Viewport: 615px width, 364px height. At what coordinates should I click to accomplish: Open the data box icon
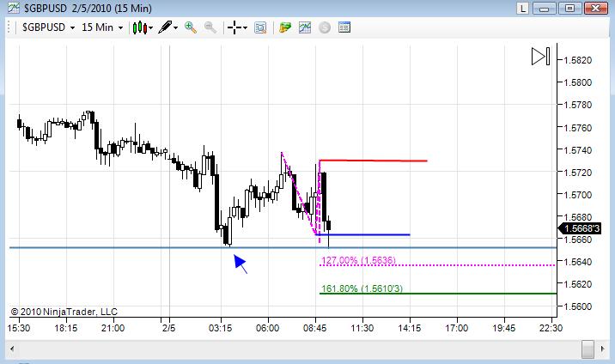[260, 27]
